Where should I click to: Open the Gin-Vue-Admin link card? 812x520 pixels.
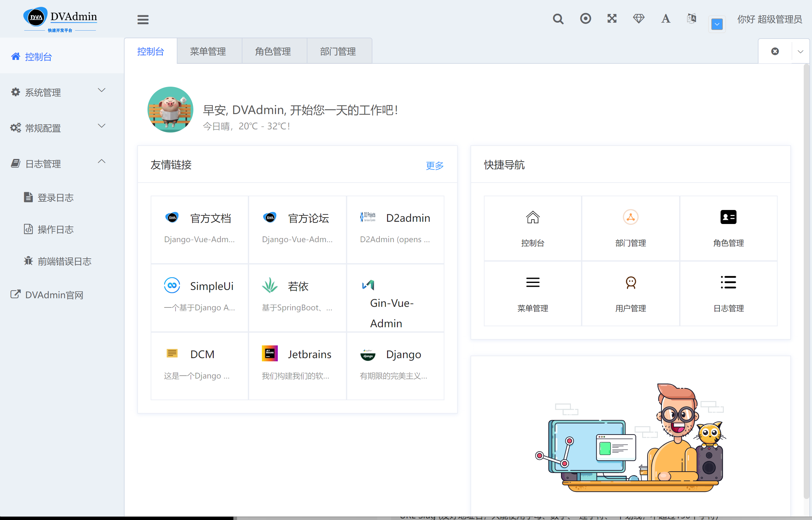395,298
